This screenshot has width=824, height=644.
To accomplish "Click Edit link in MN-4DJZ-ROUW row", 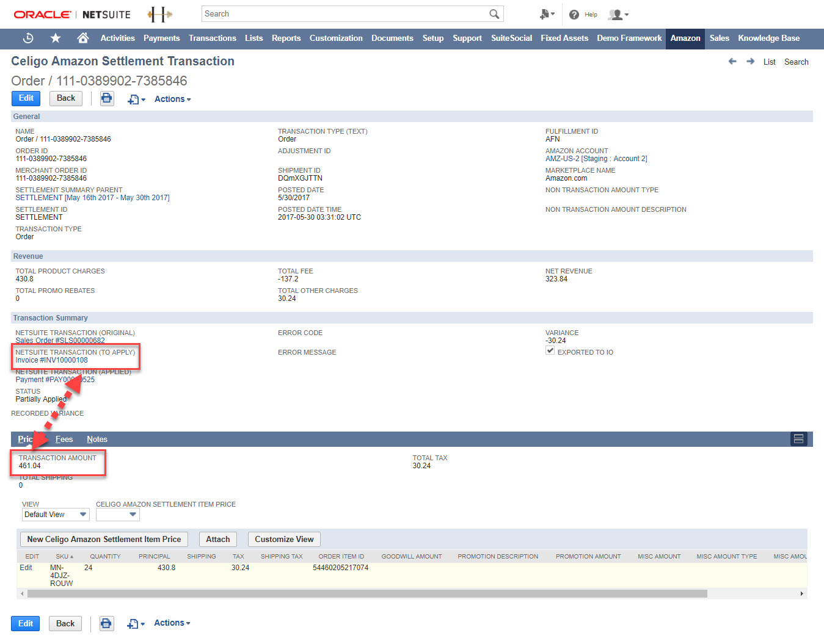I will [x=26, y=568].
